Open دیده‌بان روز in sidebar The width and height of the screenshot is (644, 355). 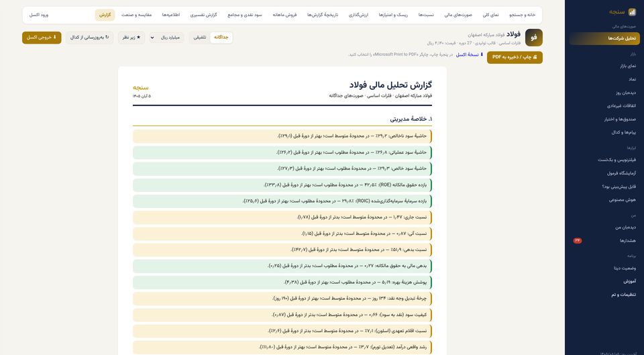click(x=604, y=93)
